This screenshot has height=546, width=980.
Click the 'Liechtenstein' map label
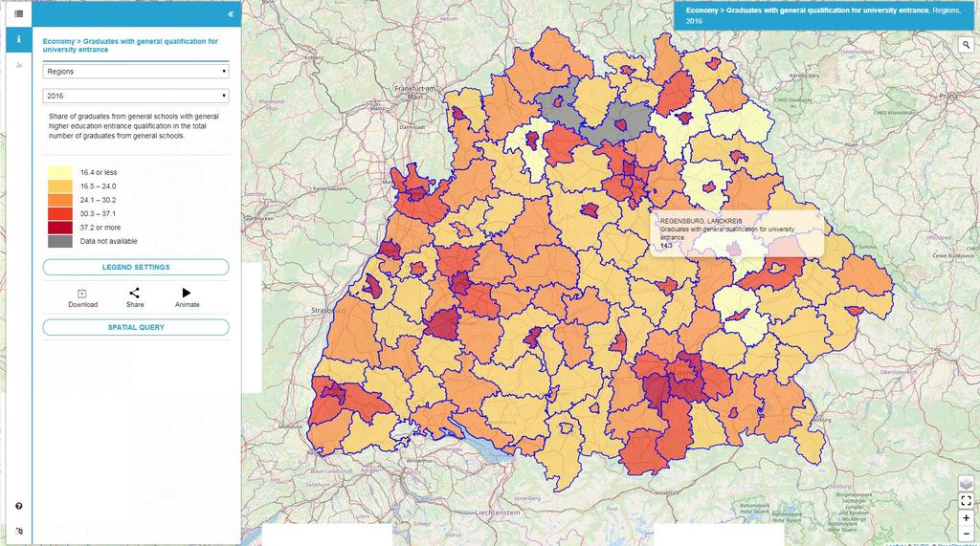coord(498,513)
